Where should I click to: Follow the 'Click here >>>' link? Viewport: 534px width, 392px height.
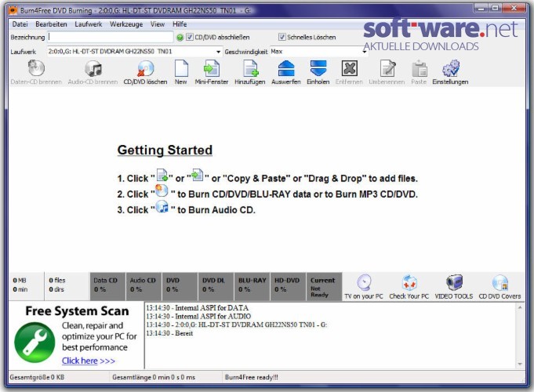tap(89, 361)
